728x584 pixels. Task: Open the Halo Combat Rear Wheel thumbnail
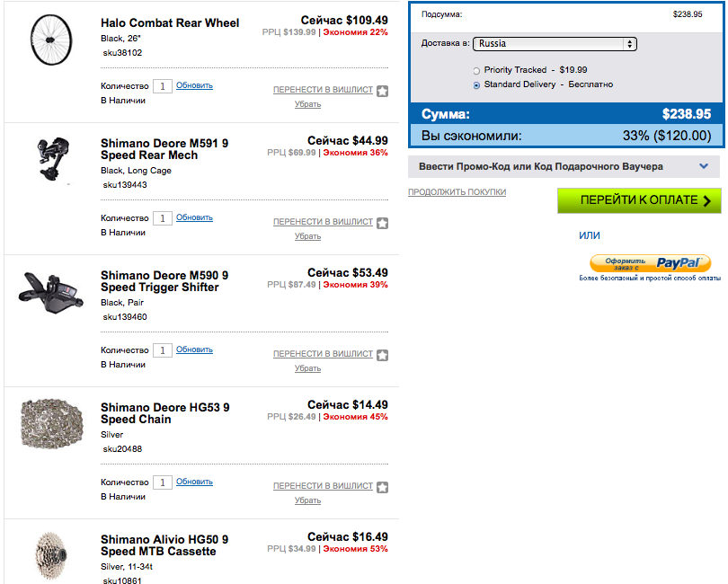click(51, 40)
